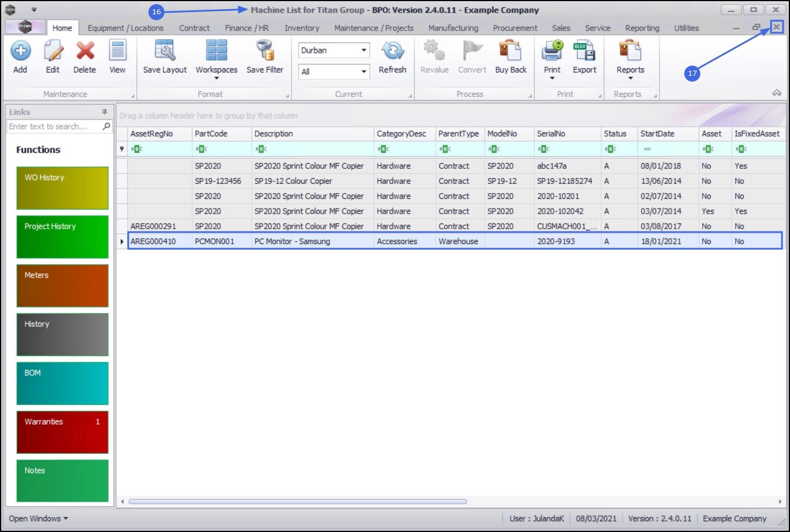Click the Export icon
This screenshot has width=790, height=532.
point(584,51)
